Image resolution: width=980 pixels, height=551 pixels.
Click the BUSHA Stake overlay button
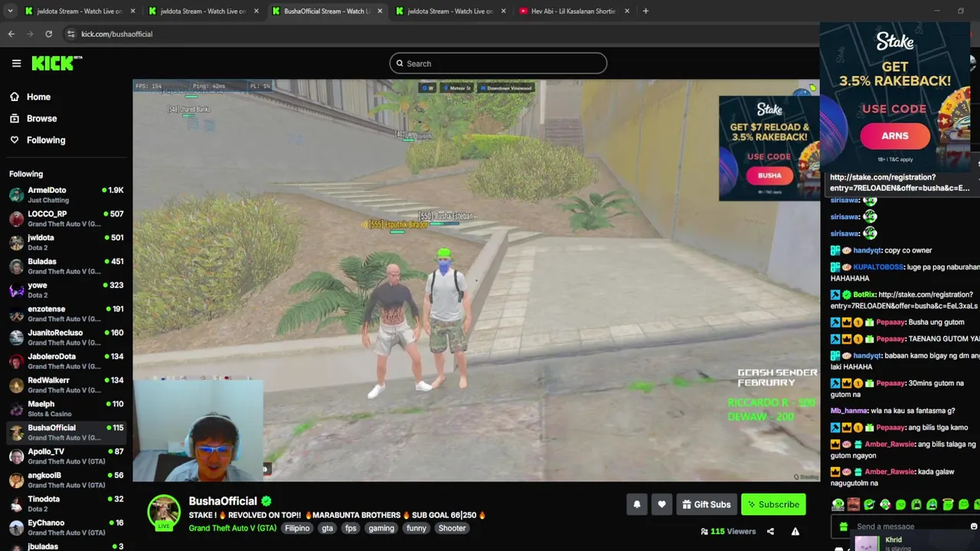[x=769, y=175]
